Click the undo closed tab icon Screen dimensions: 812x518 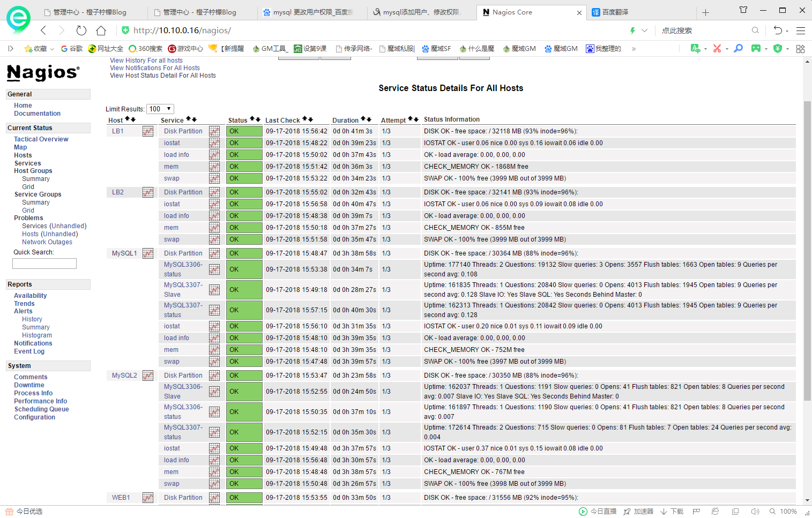click(778, 31)
